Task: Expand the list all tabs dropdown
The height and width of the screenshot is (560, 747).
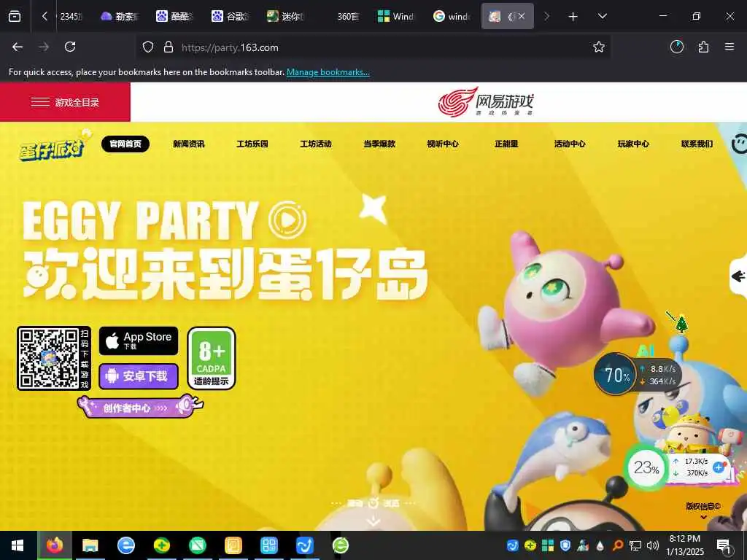Action: [602, 16]
